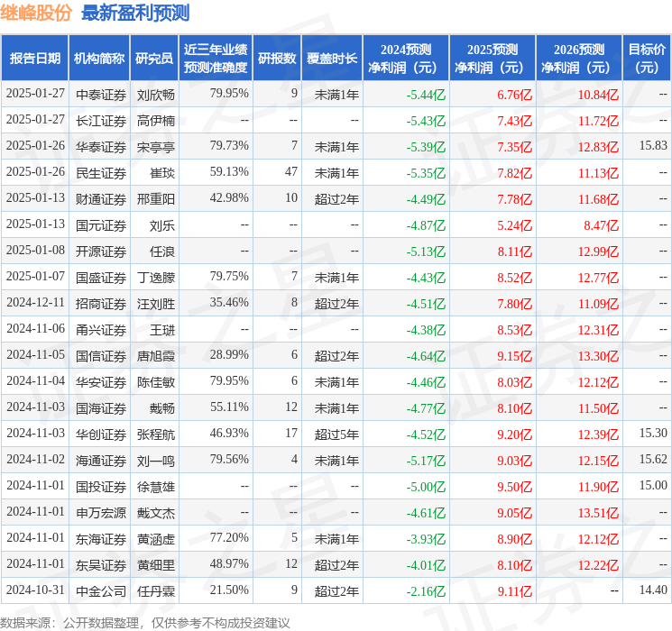Click report count 47
This screenshot has width=672, height=631.
tap(291, 172)
